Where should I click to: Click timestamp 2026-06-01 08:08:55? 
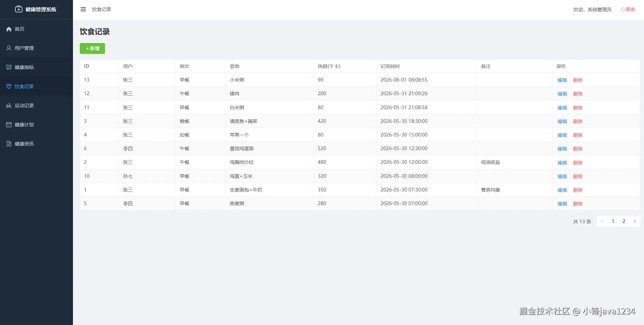[404, 80]
